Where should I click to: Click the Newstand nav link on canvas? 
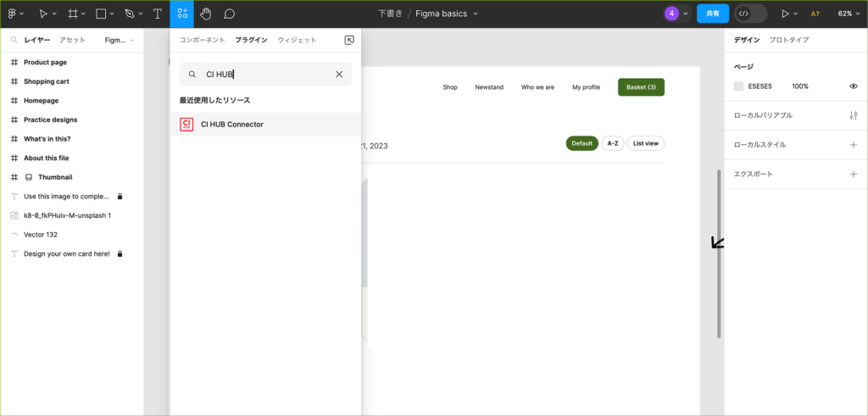[489, 87]
